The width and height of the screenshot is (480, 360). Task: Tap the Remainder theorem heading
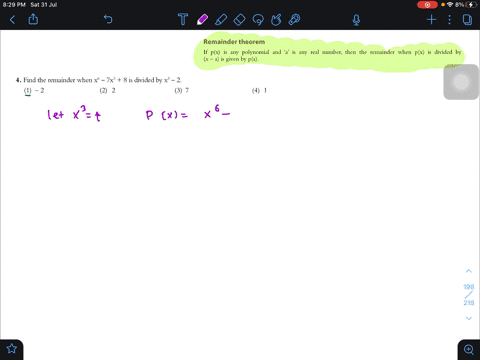[234, 42]
